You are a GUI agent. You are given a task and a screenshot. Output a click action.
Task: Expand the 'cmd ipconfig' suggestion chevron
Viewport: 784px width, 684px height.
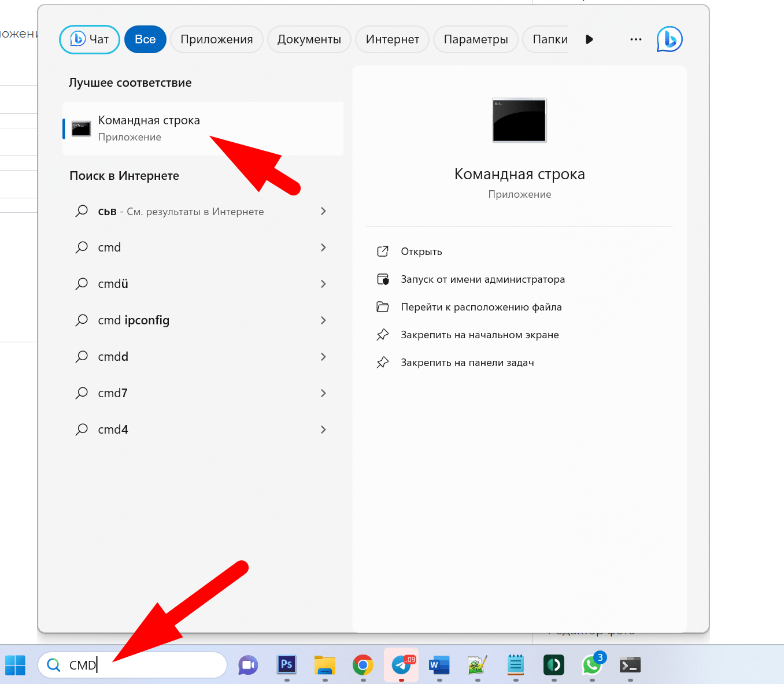click(323, 320)
